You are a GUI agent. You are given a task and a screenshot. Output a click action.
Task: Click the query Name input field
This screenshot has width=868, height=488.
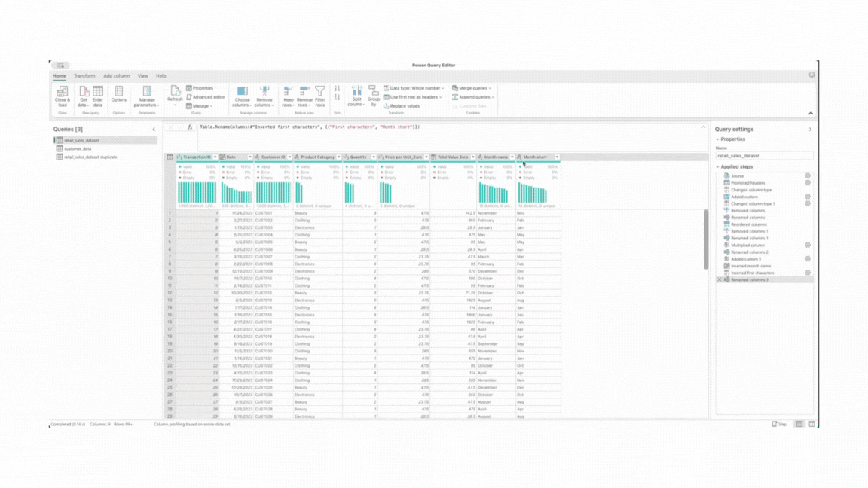pos(764,156)
